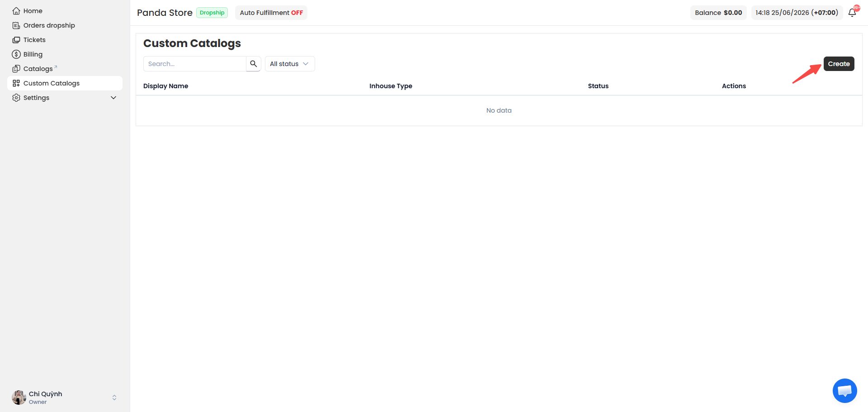Click the Chi Quỳnh profile avatar
The height and width of the screenshot is (412, 868).
(x=19, y=398)
